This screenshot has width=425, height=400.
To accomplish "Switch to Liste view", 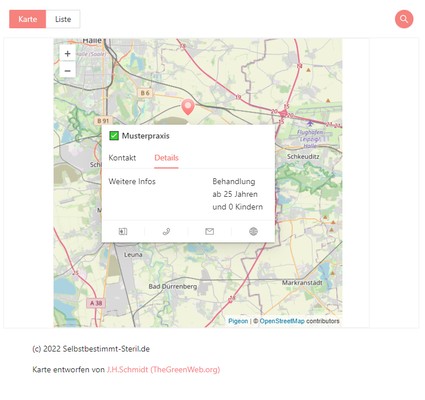I will [63, 19].
